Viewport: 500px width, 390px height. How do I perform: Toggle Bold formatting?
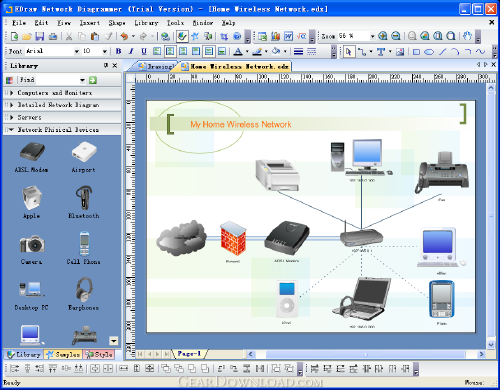(118, 51)
